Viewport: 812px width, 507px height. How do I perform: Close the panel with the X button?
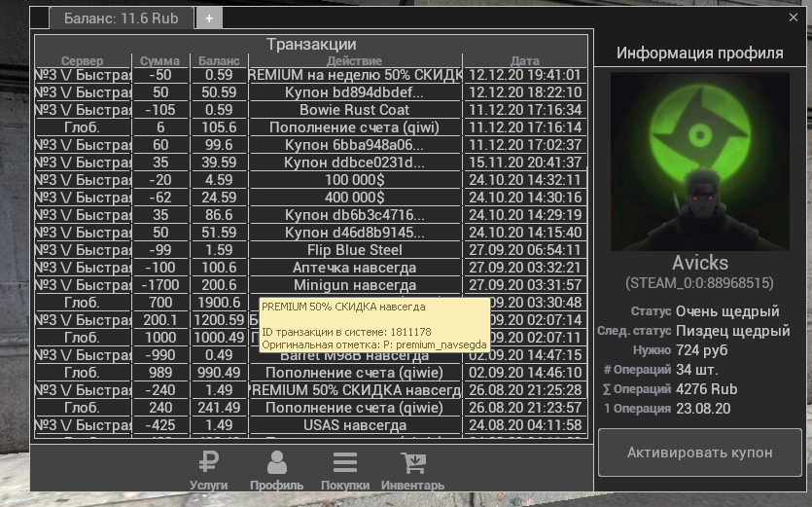tap(794, 18)
